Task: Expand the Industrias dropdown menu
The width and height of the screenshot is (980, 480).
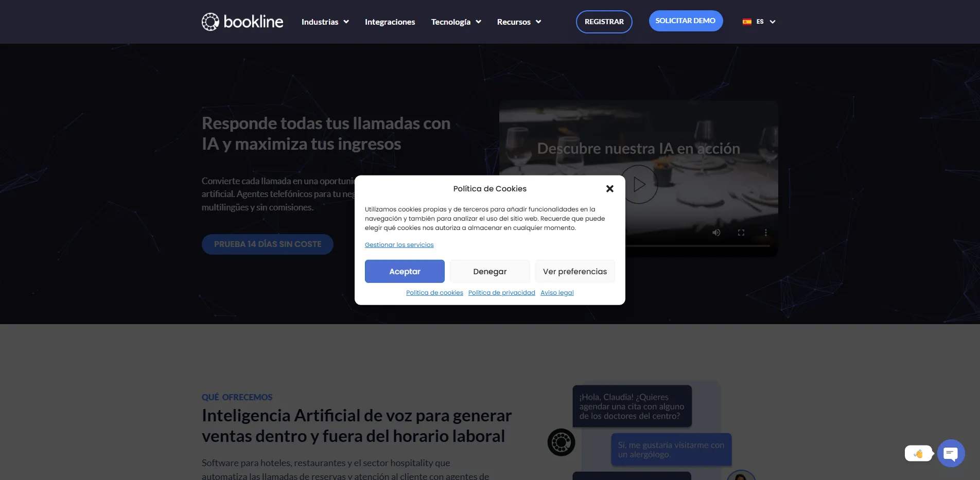Action: coord(325,22)
